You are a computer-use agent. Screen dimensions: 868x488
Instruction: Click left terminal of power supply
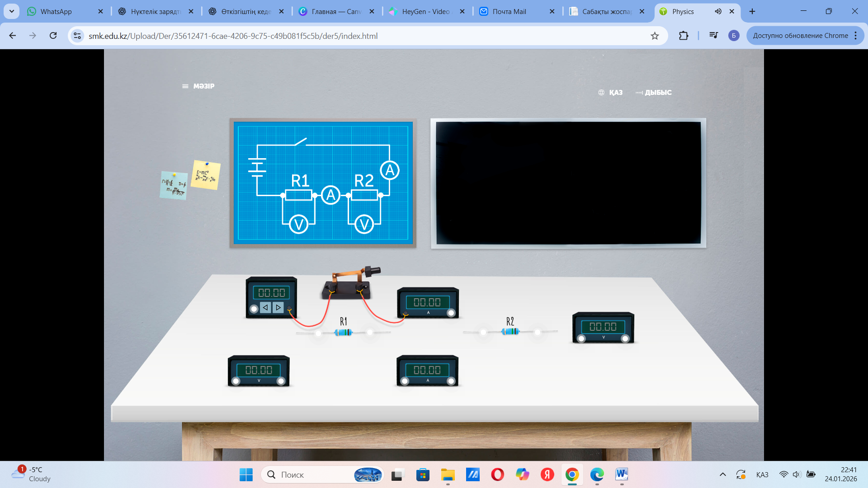tap(254, 309)
